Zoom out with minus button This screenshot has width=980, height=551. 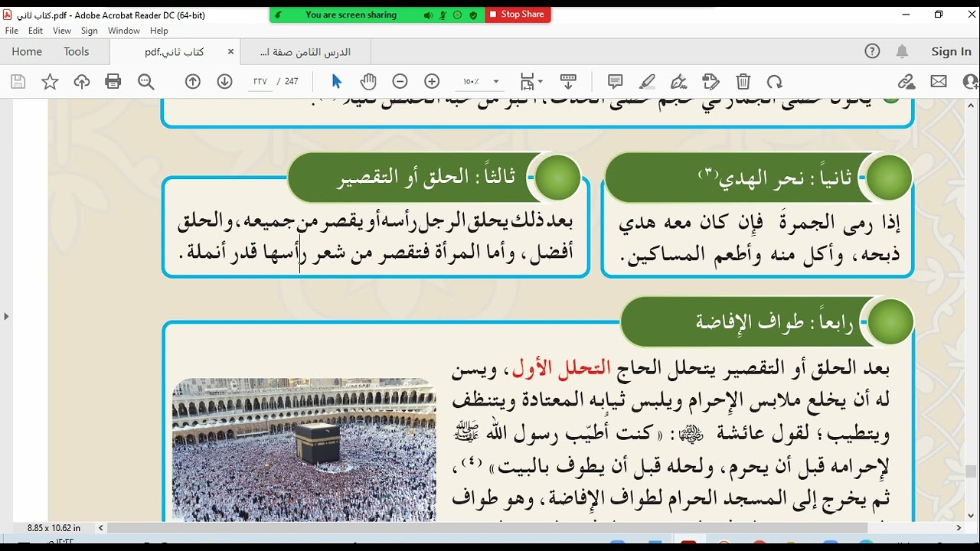[x=400, y=81]
